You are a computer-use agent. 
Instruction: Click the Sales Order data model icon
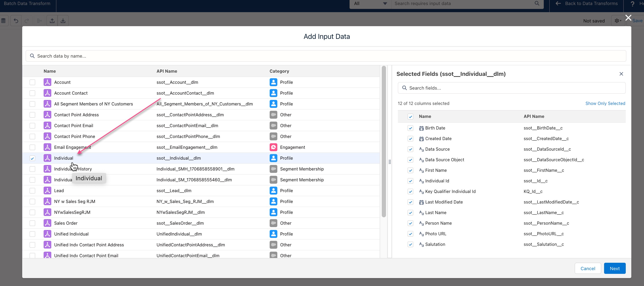coord(47,223)
